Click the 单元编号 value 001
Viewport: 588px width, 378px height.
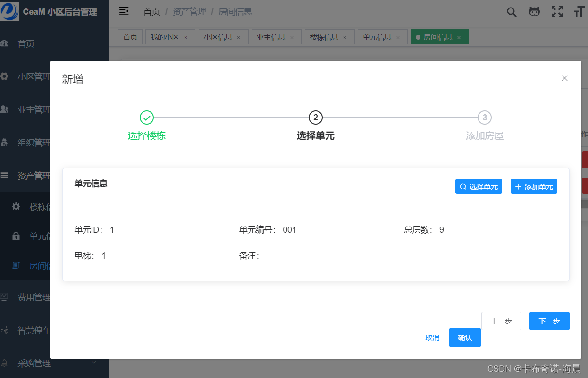pos(289,230)
